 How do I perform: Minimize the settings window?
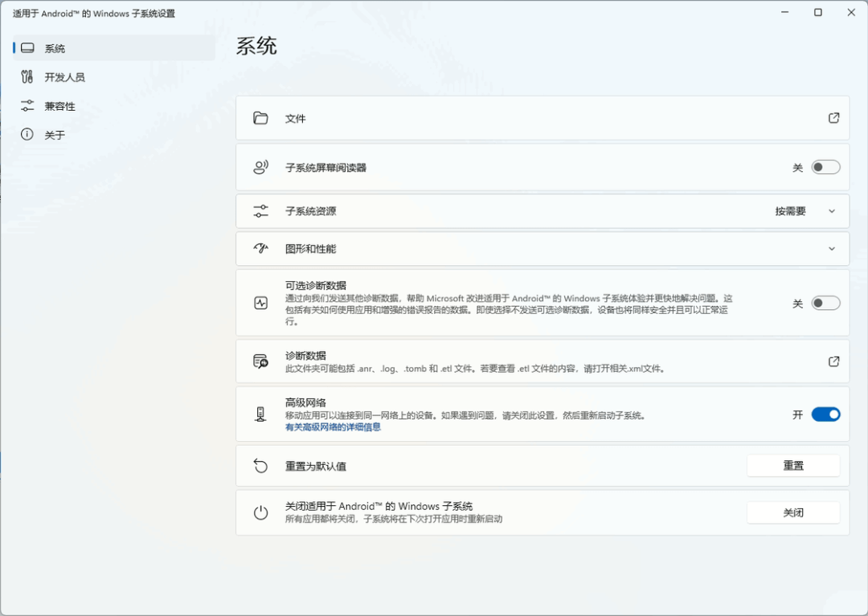(784, 12)
